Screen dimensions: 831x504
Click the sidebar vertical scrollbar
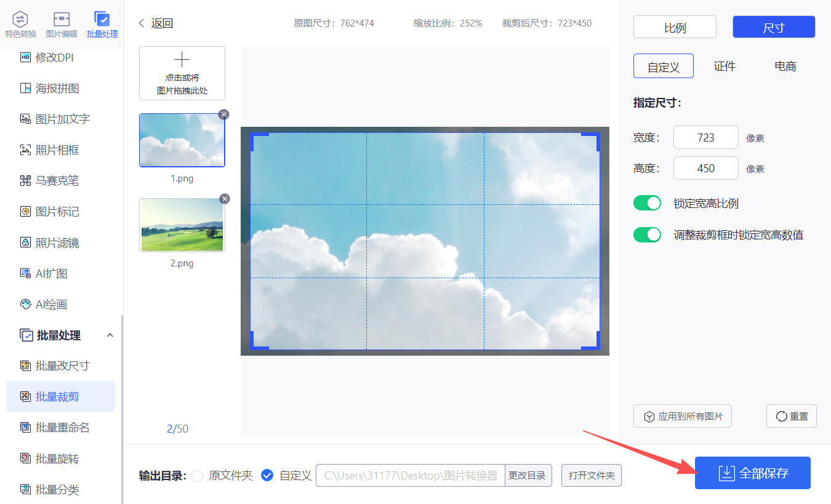point(122,409)
